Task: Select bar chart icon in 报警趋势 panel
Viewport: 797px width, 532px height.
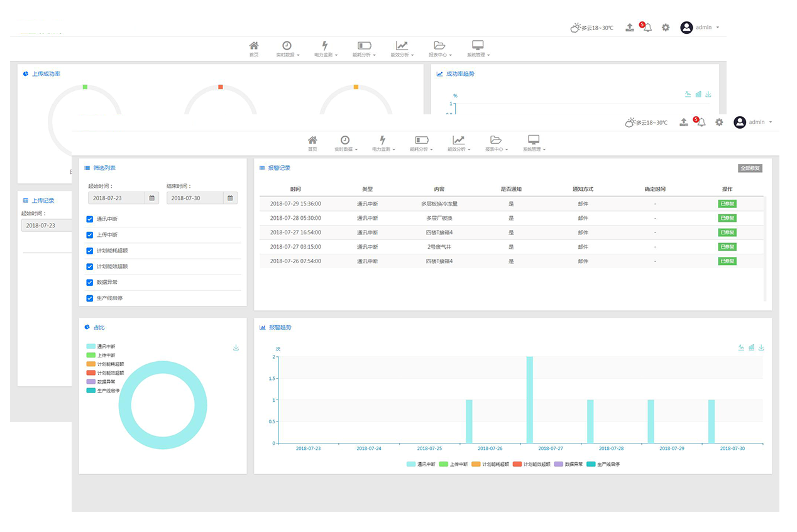Action: click(751, 347)
